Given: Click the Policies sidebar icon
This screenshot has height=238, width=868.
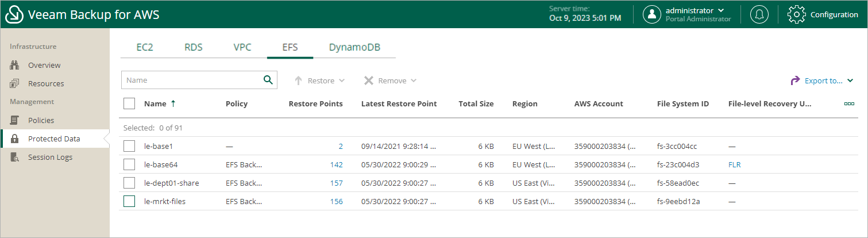Looking at the screenshot, I should tap(15, 120).
